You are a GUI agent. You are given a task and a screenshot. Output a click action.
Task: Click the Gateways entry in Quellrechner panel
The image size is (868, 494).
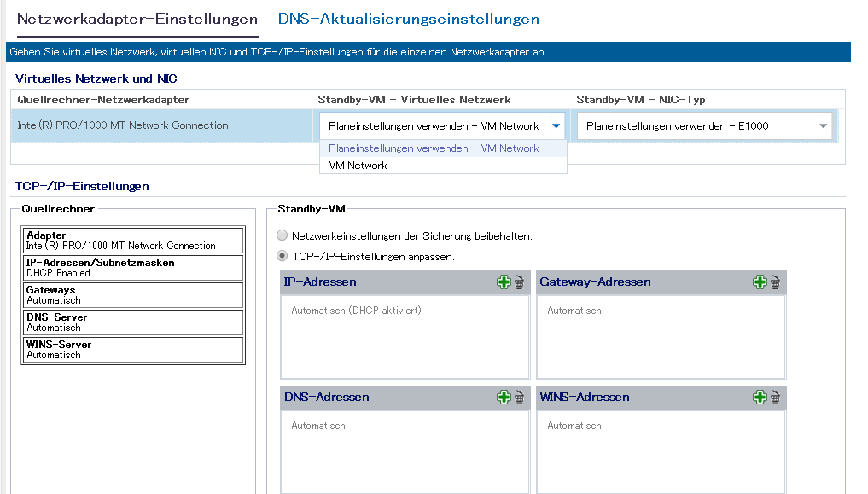[x=133, y=295]
